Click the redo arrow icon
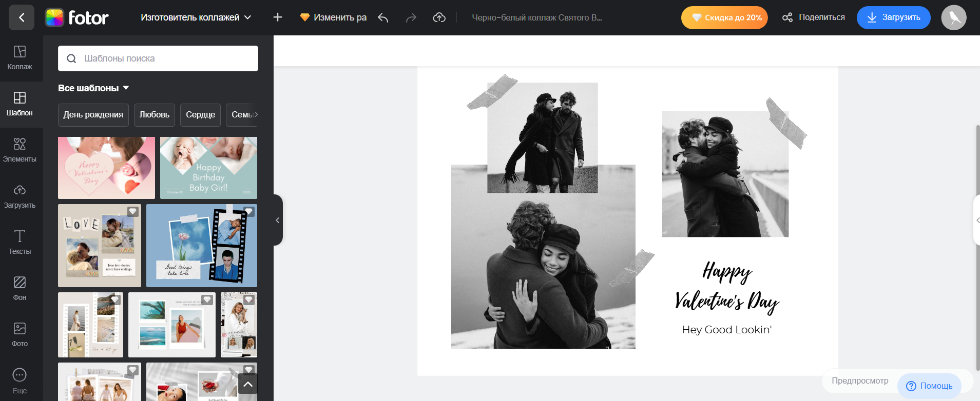The width and height of the screenshot is (980, 401). point(411,18)
